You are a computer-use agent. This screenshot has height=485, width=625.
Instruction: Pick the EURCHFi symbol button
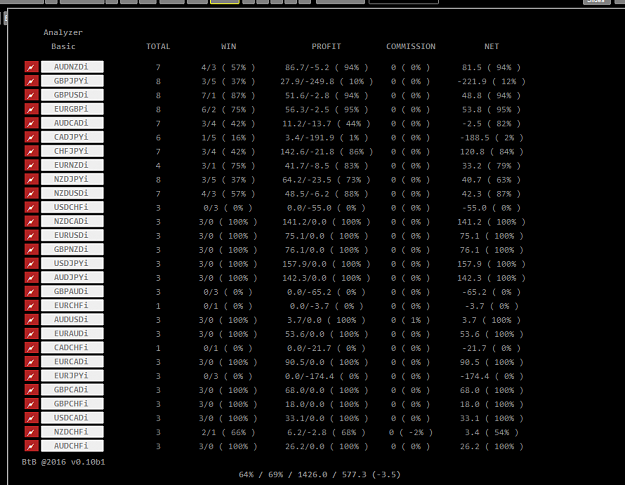point(72,305)
